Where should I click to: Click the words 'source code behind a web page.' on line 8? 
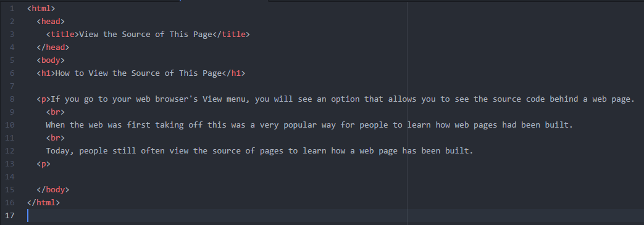[564, 99]
